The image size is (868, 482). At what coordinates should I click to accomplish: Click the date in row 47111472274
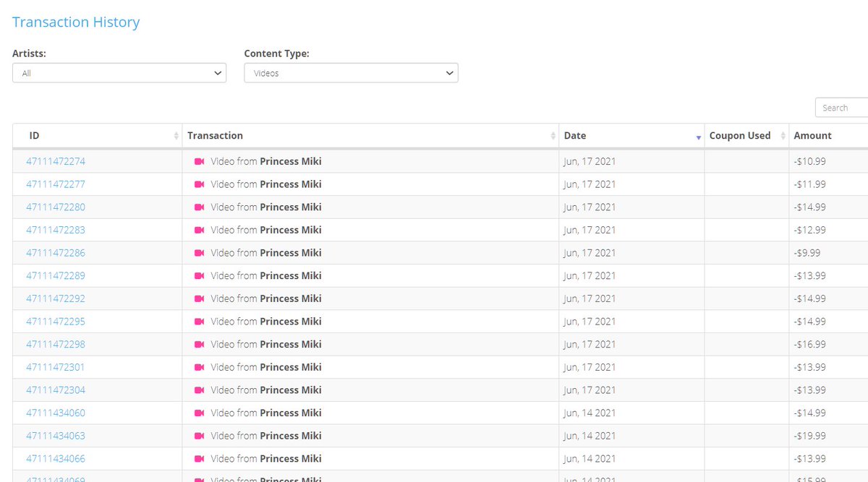(590, 161)
